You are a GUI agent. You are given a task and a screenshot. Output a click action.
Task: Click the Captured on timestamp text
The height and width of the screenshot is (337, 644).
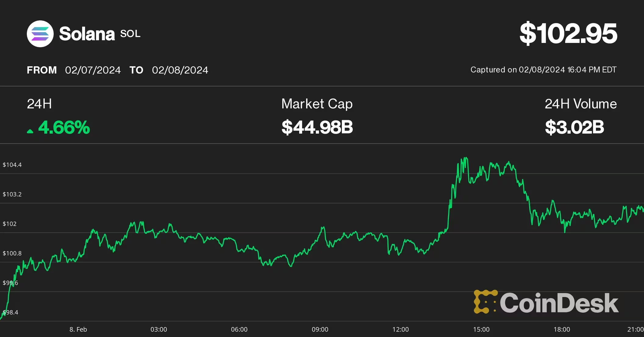543,70
